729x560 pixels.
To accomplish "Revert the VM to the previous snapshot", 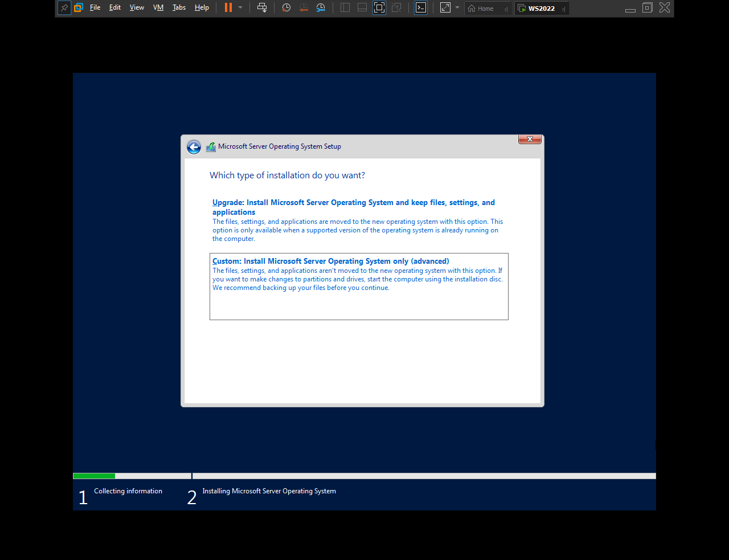I will pyautogui.click(x=304, y=8).
